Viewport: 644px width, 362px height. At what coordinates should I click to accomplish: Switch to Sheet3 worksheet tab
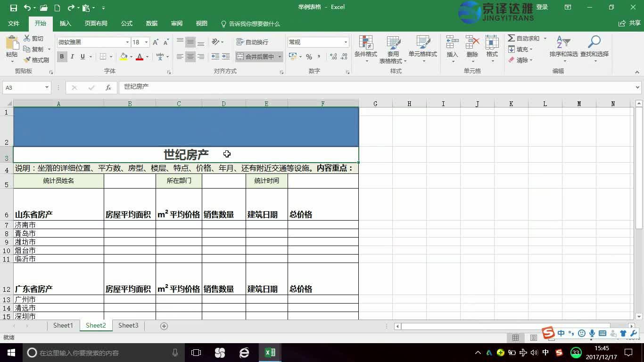point(128,326)
